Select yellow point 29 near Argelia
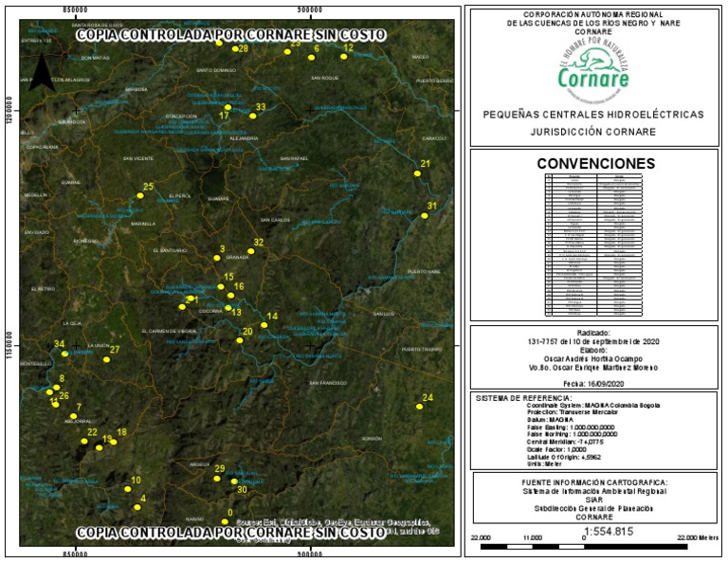The width and height of the screenshot is (728, 563). coord(217,479)
